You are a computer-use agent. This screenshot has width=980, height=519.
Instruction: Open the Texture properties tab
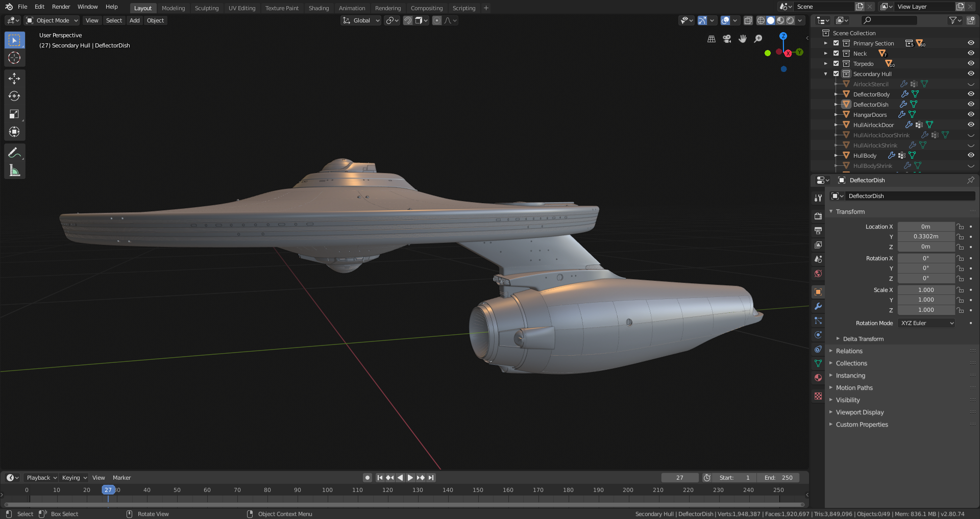tap(818, 396)
